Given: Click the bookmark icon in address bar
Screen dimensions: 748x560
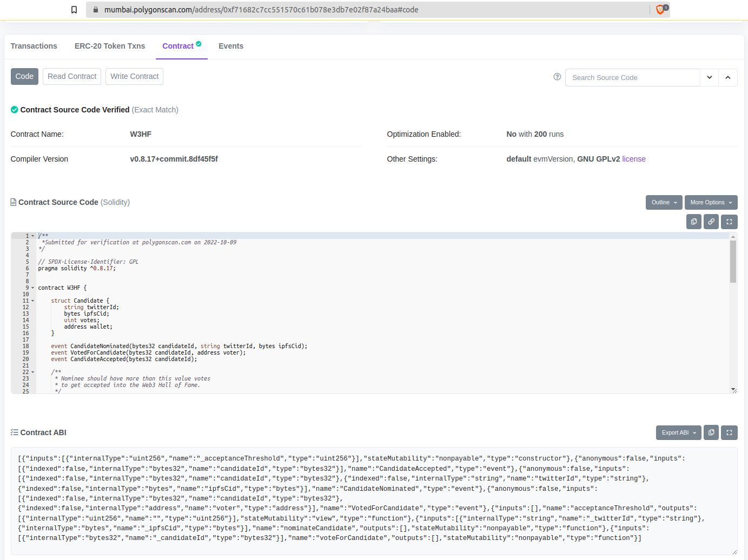Looking at the screenshot, I should (x=74, y=10).
